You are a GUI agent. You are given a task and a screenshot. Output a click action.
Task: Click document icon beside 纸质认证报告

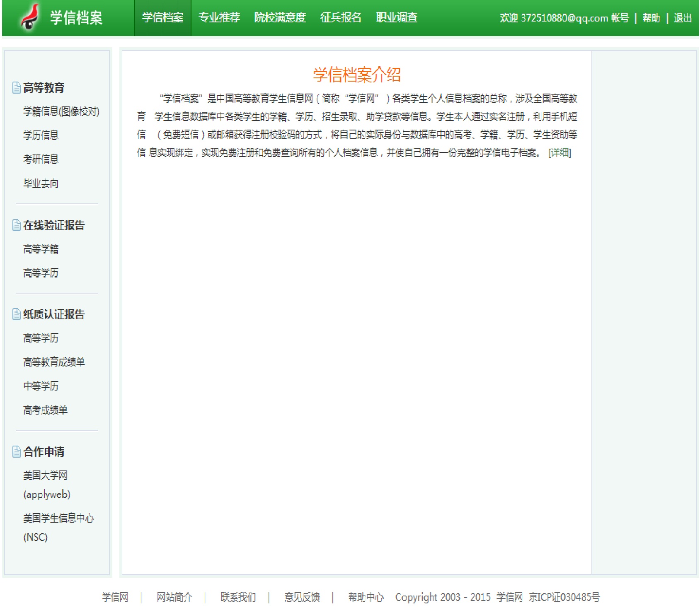[17, 314]
